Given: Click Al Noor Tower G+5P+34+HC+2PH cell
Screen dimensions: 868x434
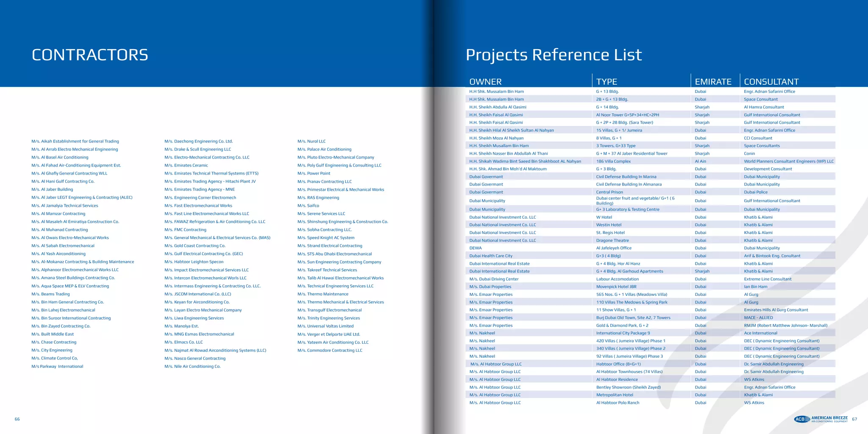Looking at the screenshot, I should 627,115.
